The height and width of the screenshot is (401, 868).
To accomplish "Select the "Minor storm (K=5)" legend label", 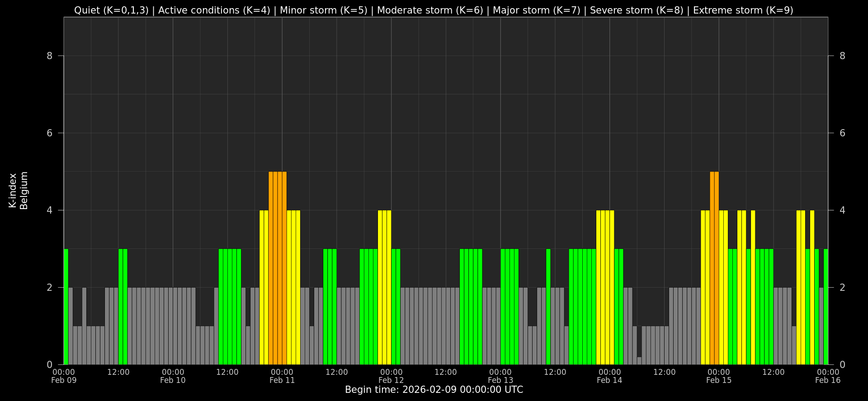I will (324, 10).
